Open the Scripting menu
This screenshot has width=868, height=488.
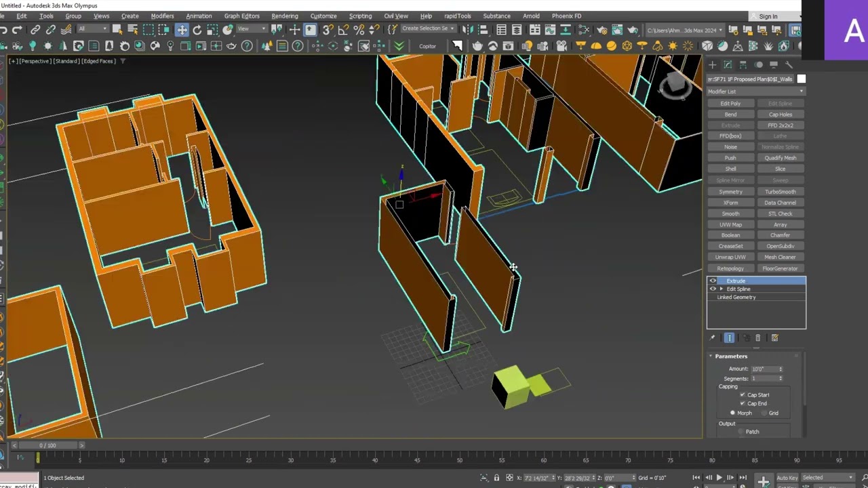click(360, 16)
